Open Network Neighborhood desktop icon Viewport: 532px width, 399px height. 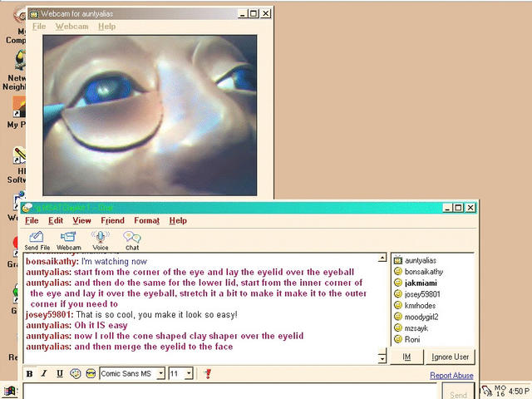(x=15, y=71)
